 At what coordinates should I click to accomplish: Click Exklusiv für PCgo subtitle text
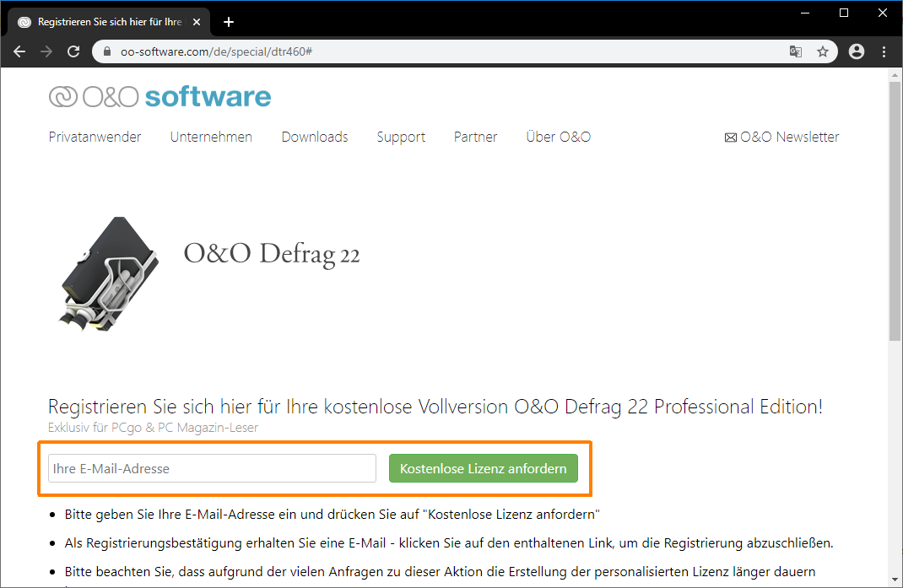pyautogui.click(x=154, y=428)
